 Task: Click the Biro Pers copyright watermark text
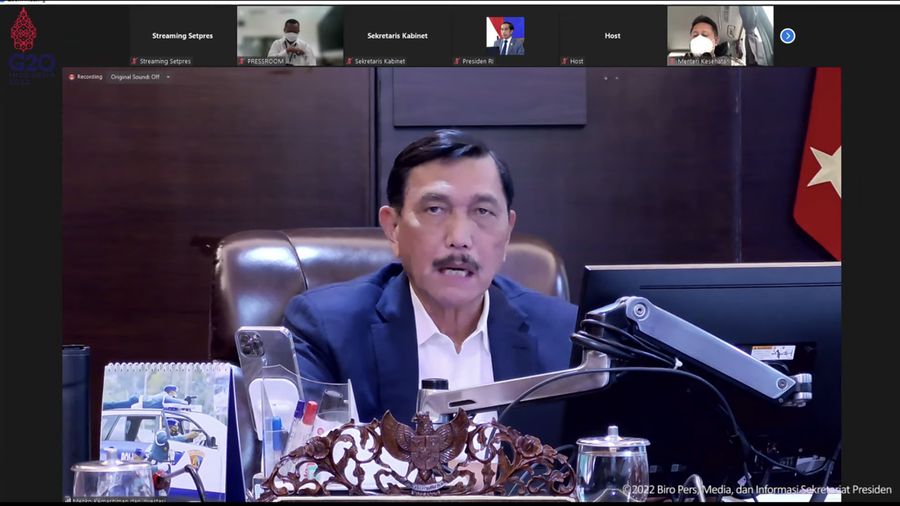pos(756,490)
